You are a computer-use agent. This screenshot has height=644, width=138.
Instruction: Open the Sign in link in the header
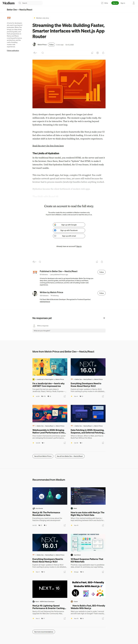(123, 3)
